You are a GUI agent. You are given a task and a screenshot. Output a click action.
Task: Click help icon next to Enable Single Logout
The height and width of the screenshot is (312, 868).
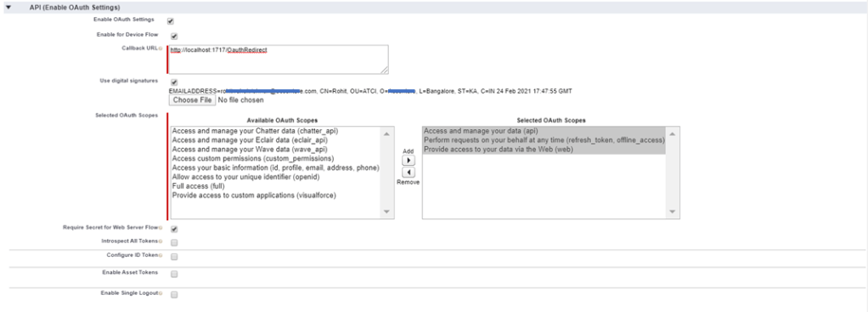161,292
